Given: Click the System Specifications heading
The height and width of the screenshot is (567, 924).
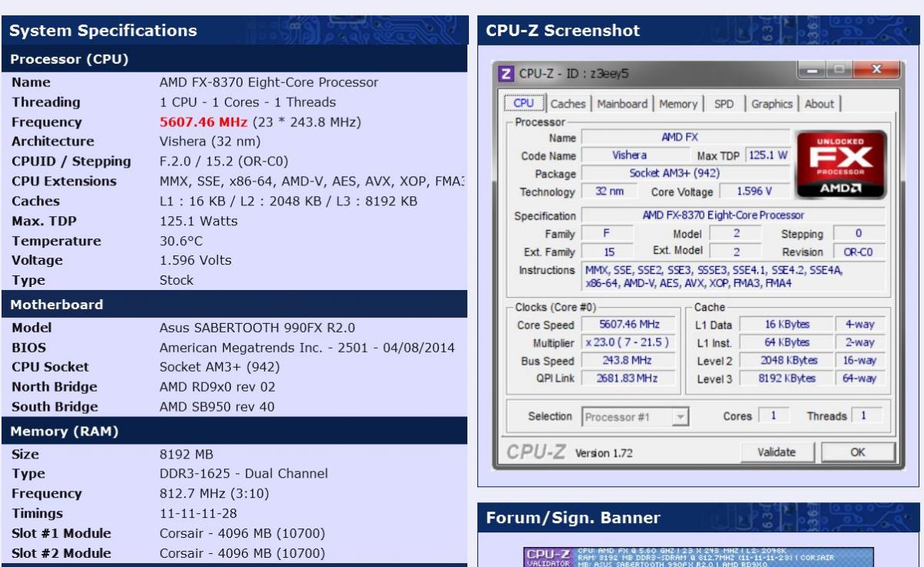Looking at the screenshot, I should pos(103,31).
